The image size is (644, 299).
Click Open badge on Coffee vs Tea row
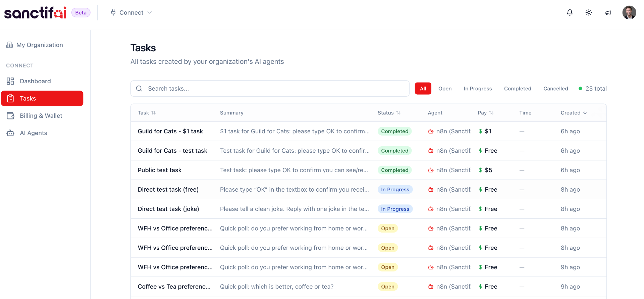(388, 287)
